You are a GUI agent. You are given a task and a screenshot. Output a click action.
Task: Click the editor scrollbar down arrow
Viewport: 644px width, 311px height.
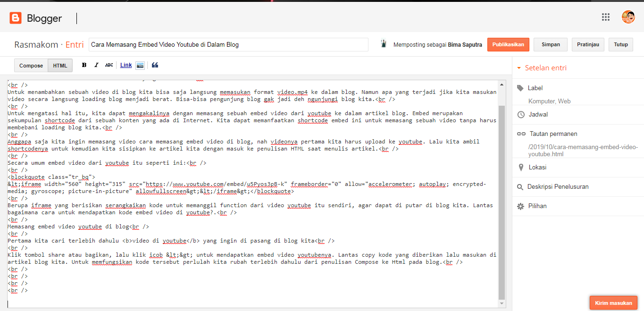click(x=502, y=303)
